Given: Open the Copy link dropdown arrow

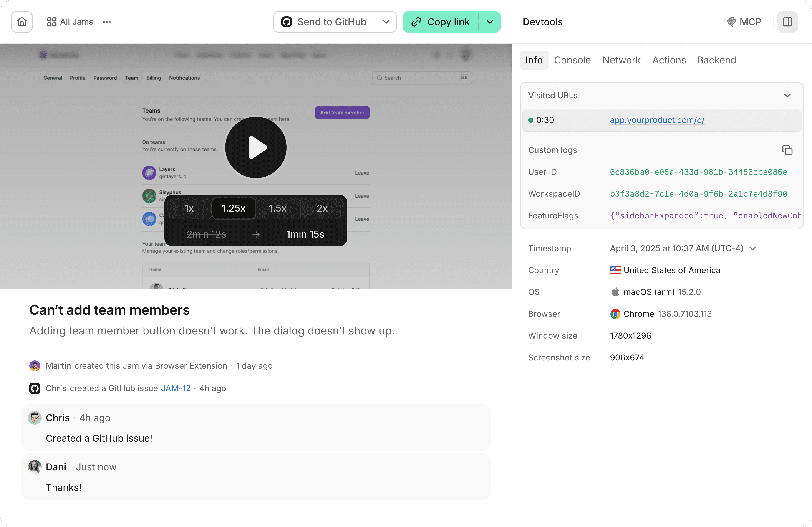Looking at the screenshot, I should [490, 22].
